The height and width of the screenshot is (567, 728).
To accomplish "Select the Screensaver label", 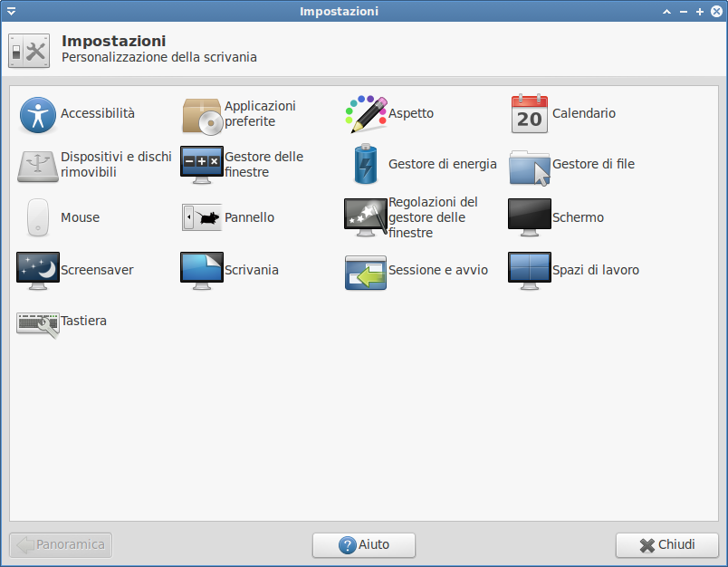I will [97, 270].
